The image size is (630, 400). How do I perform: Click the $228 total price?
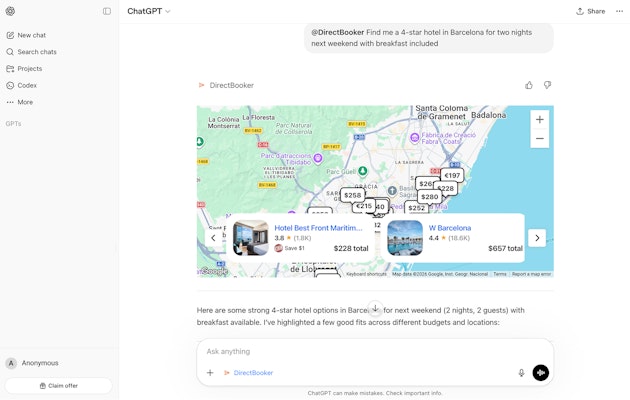351,249
